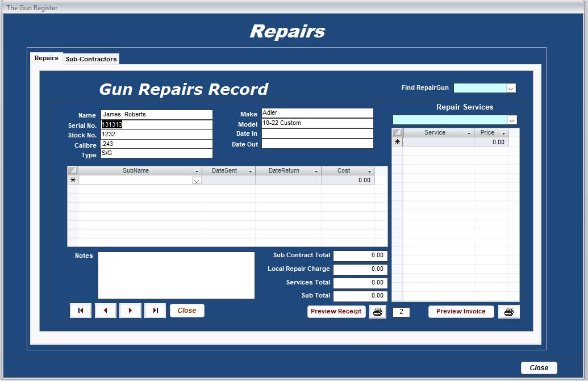Select the Repairs tab

46,57
